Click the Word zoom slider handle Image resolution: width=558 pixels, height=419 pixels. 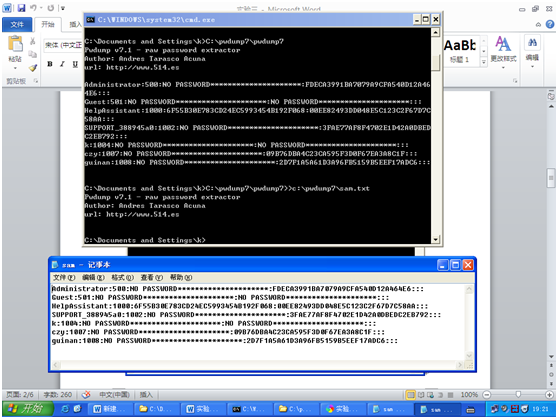pyautogui.click(x=518, y=394)
